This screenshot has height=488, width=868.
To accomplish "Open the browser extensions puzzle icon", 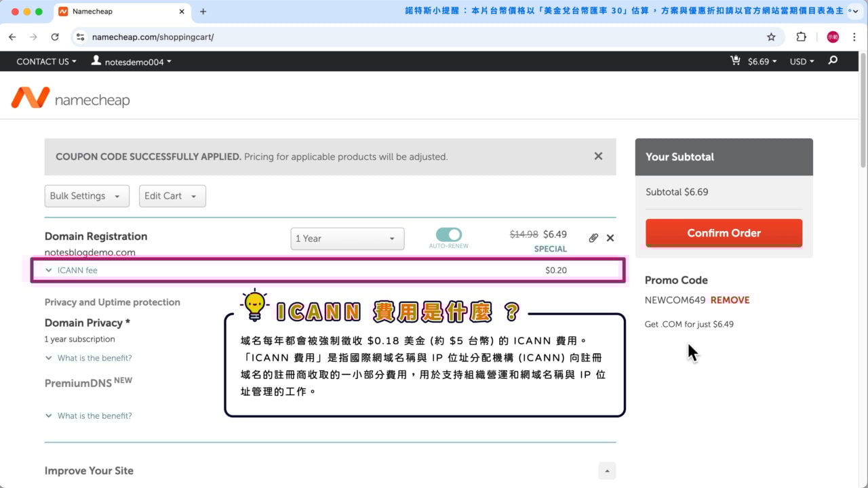I will 800,37.
